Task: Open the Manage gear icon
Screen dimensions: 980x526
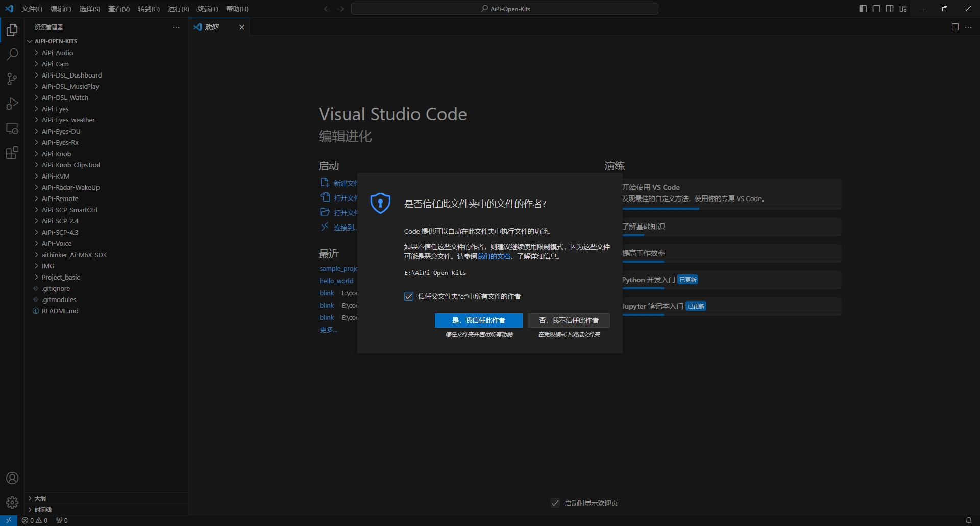Action: coord(12,503)
